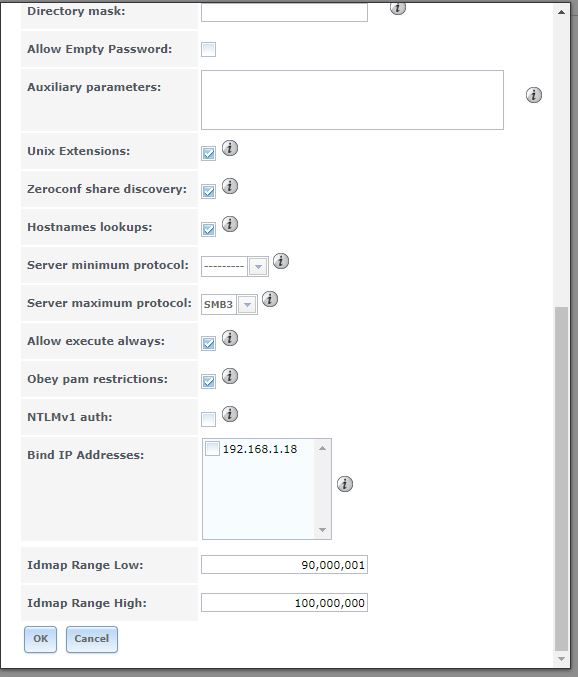Open the Auxiliary parameters info icon
The width and height of the screenshot is (578, 677).
click(x=534, y=95)
